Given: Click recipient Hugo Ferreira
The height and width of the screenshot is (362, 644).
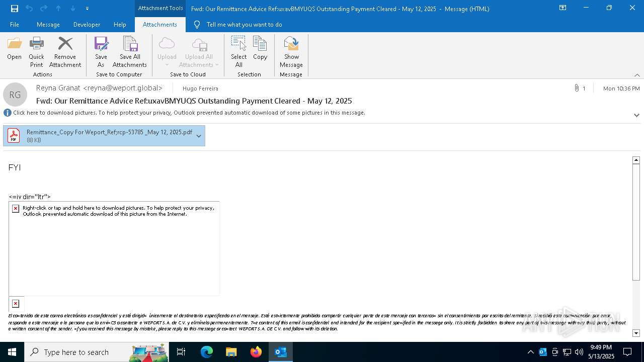Looking at the screenshot, I should [200, 88].
